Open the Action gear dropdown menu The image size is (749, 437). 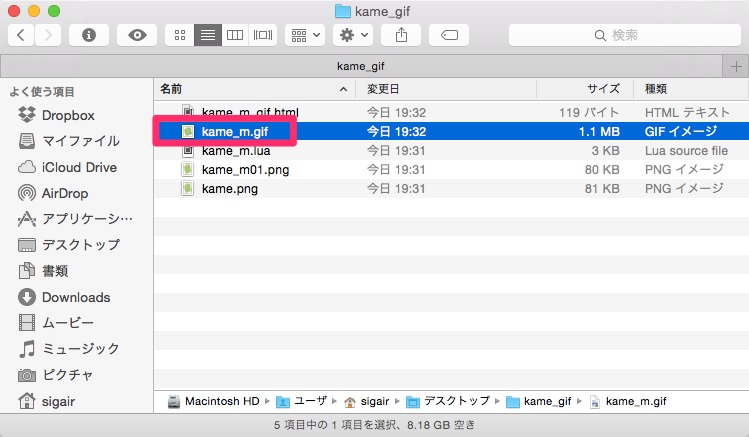coord(353,35)
